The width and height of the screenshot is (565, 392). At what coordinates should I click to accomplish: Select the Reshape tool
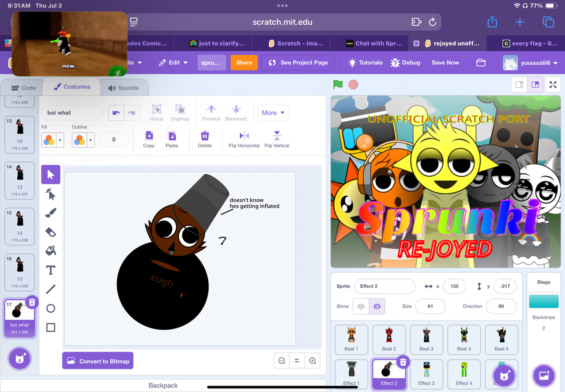pyautogui.click(x=51, y=194)
